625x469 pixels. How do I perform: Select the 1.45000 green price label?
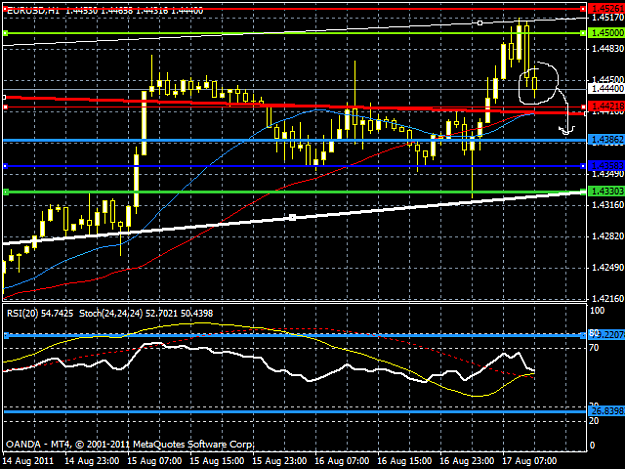click(x=607, y=33)
